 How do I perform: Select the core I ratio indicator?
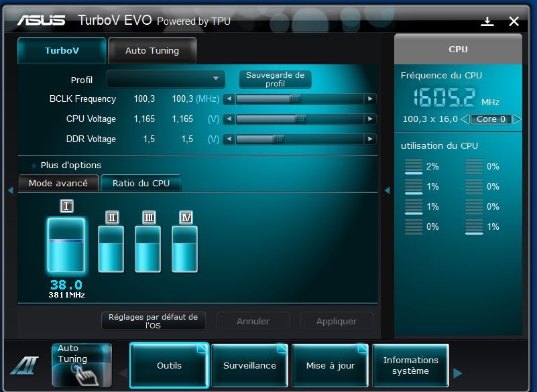point(66,206)
